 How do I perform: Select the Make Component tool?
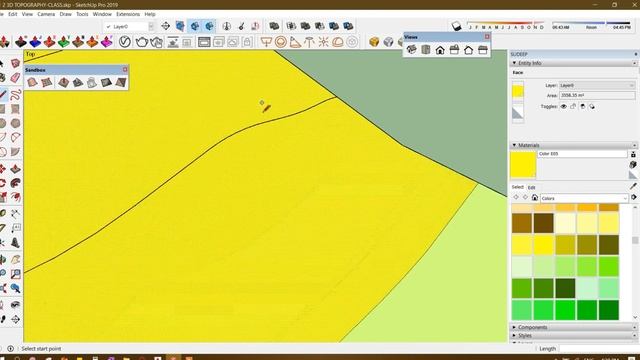[16, 64]
